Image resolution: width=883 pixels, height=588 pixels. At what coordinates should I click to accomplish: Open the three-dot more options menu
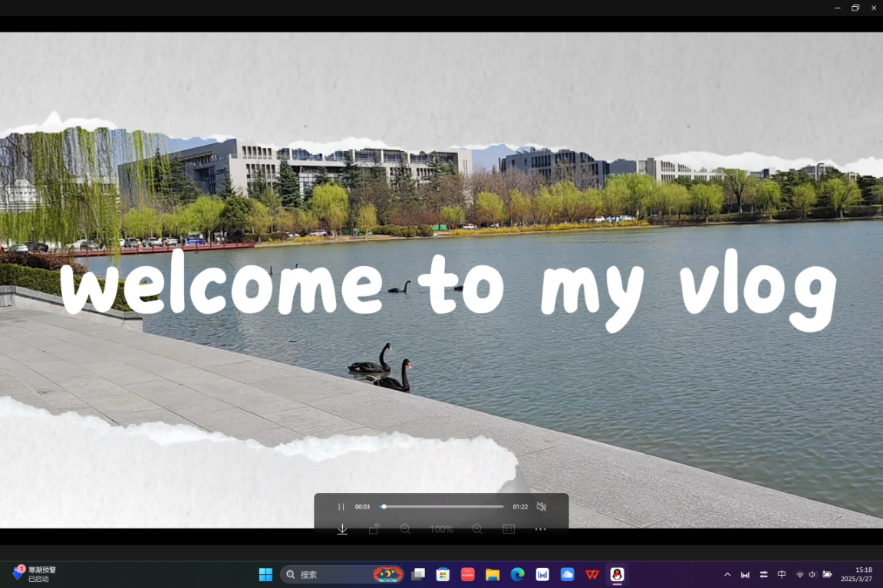point(540,529)
